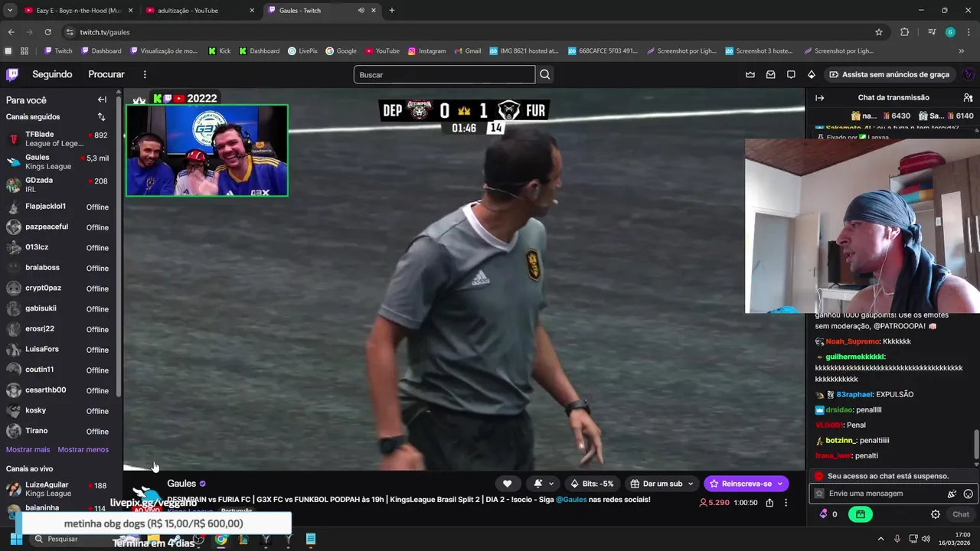The image size is (980, 551).
Task: Click the search magnifier button
Action: [545, 74]
